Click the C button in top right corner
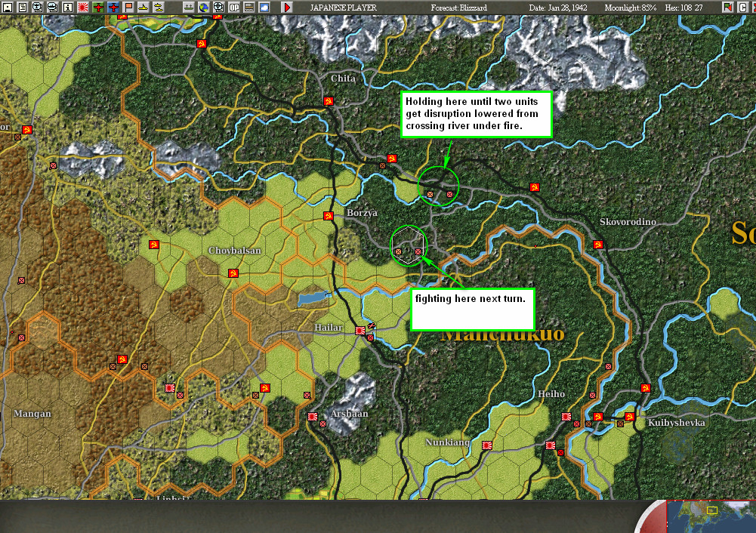Screen dimensions: 756x533 coord(743,8)
